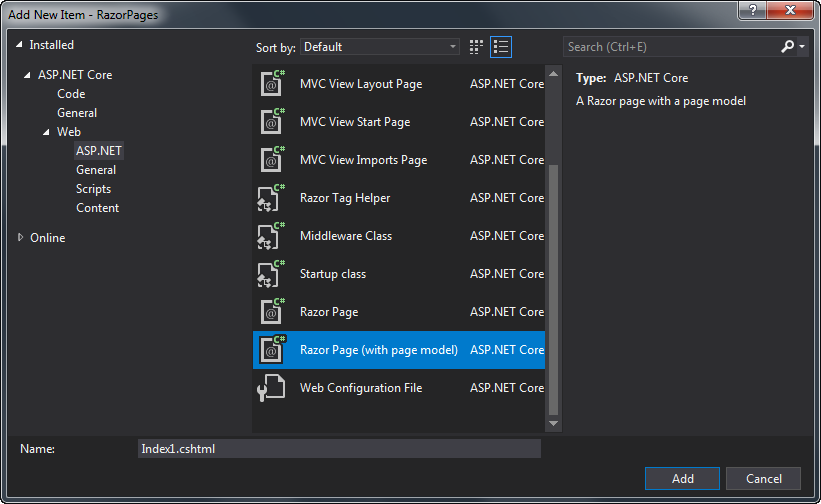Select the Online label in tree
The height and width of the screenshot is (504, 821).
[x=48, y=238]
